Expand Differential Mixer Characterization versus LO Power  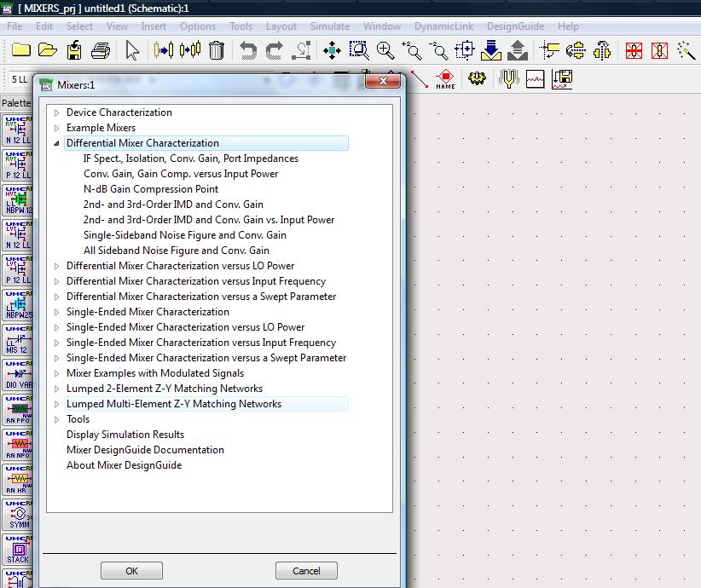point(57,266)
